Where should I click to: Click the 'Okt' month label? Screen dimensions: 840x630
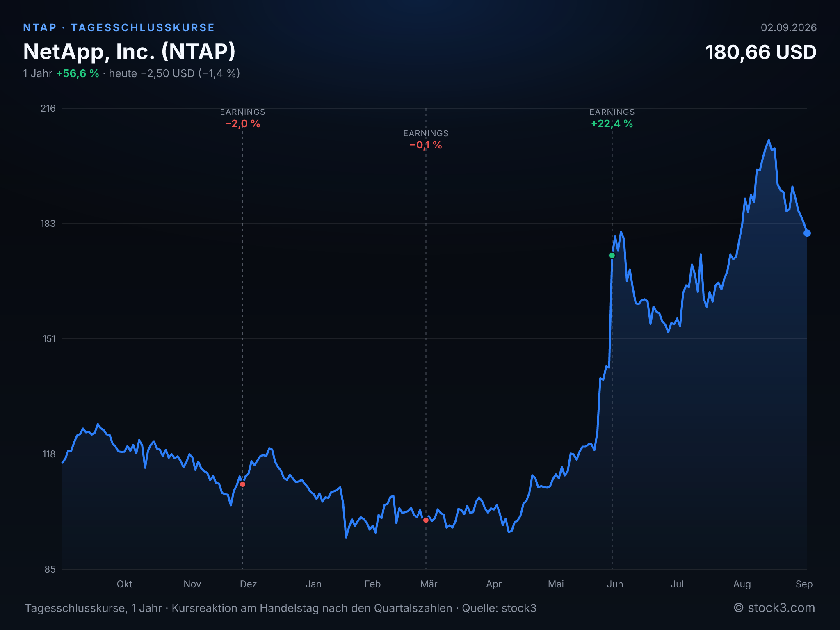click(124, 584)
